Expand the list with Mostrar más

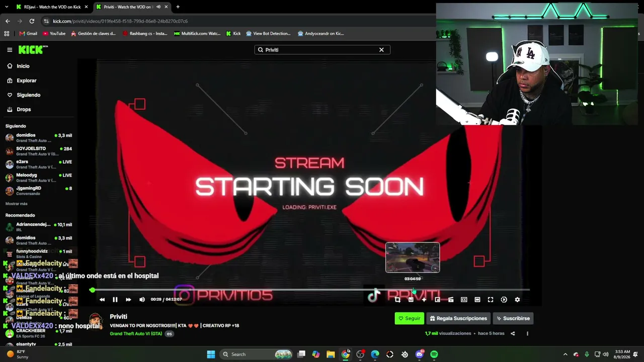coord(16,204)
